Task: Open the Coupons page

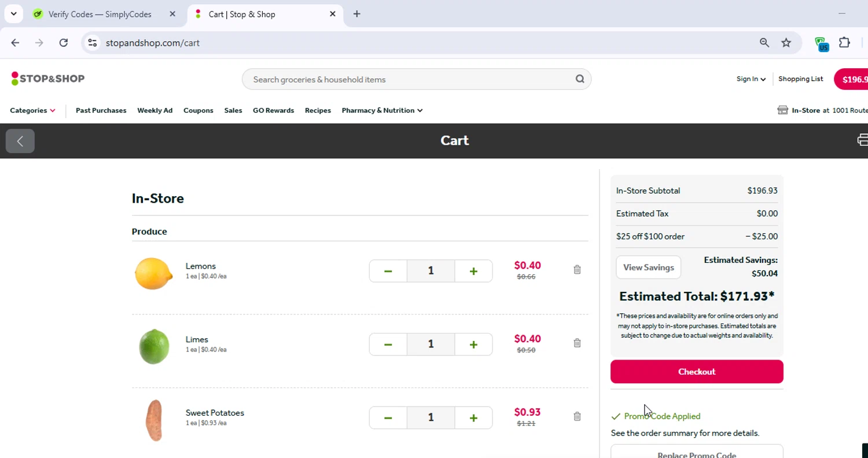Action: pos(198,111)
